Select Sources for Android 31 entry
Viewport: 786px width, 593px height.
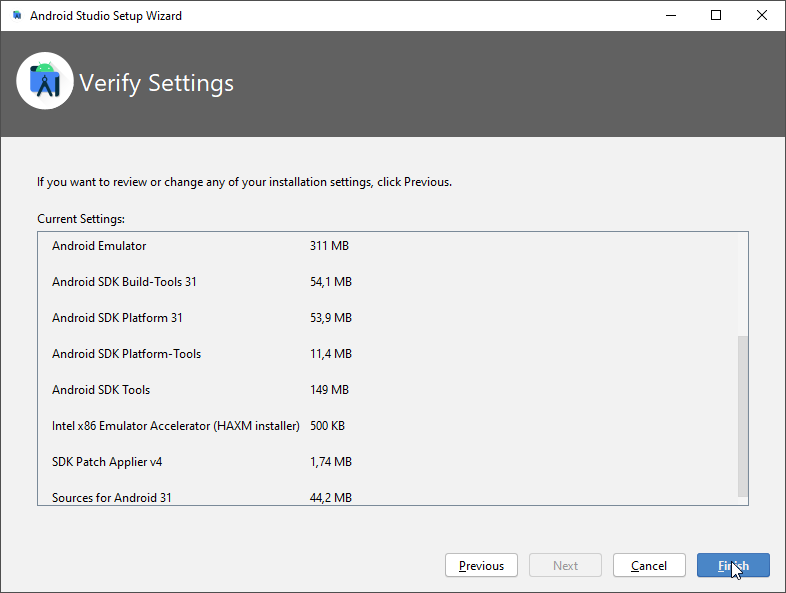click(111, 498)
